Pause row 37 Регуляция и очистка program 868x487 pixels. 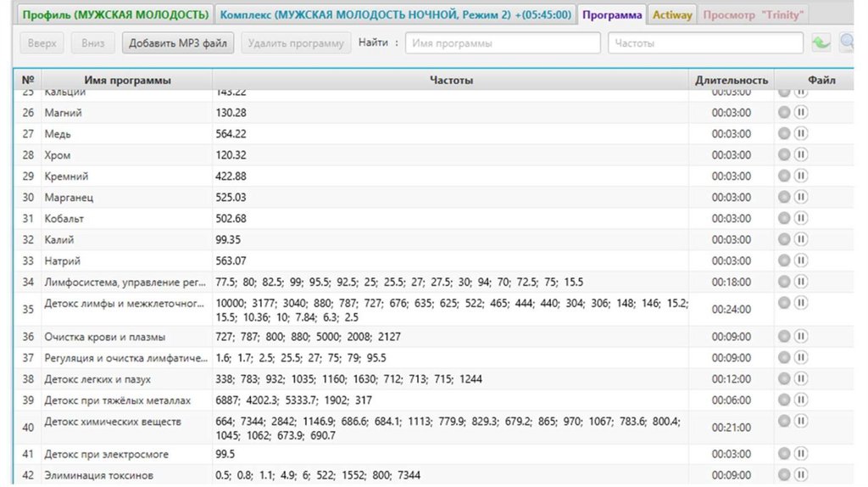[800, 357]
